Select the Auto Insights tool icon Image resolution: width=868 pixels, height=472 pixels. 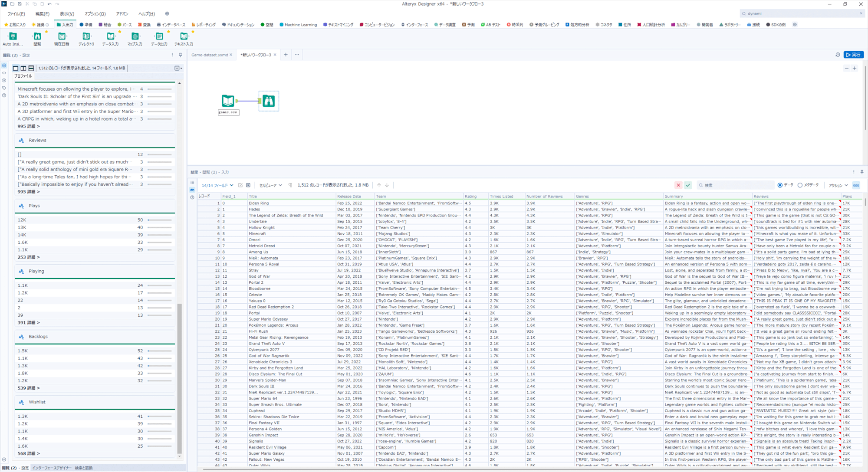coord(13,36)
